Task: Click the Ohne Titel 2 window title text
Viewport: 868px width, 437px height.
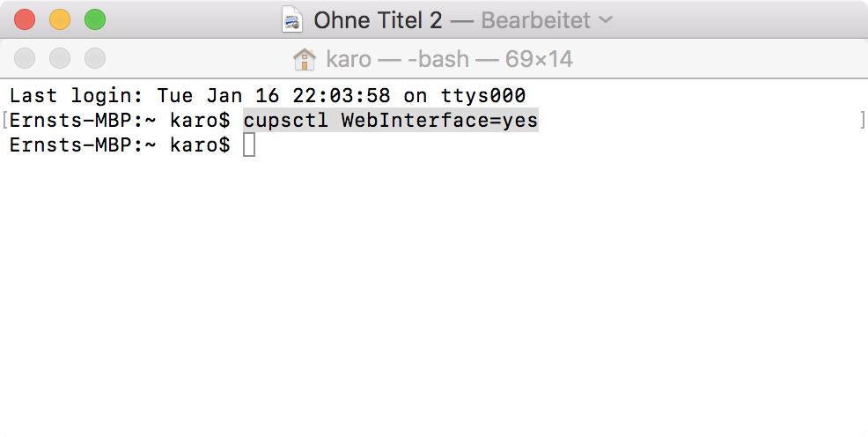Action: tap(378, 20)
